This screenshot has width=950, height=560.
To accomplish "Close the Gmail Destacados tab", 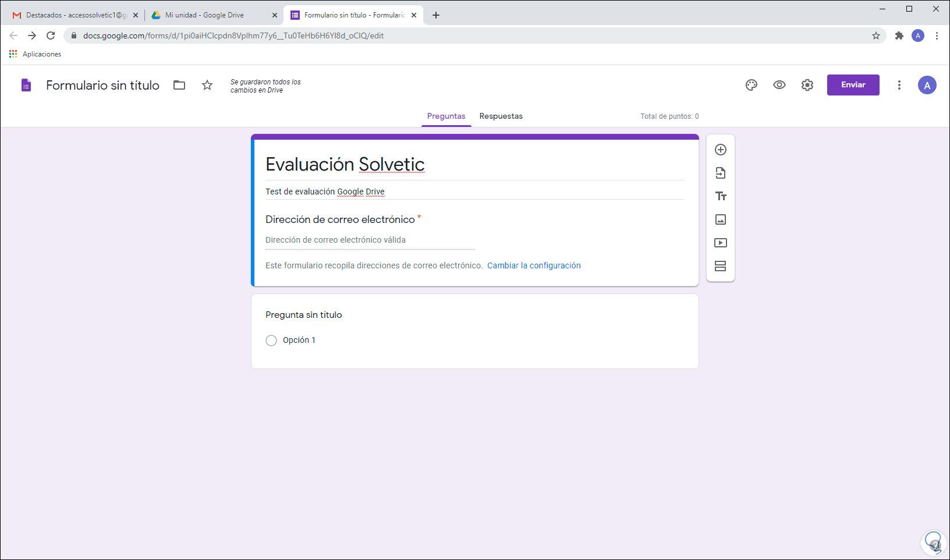I will click(136, 15).
